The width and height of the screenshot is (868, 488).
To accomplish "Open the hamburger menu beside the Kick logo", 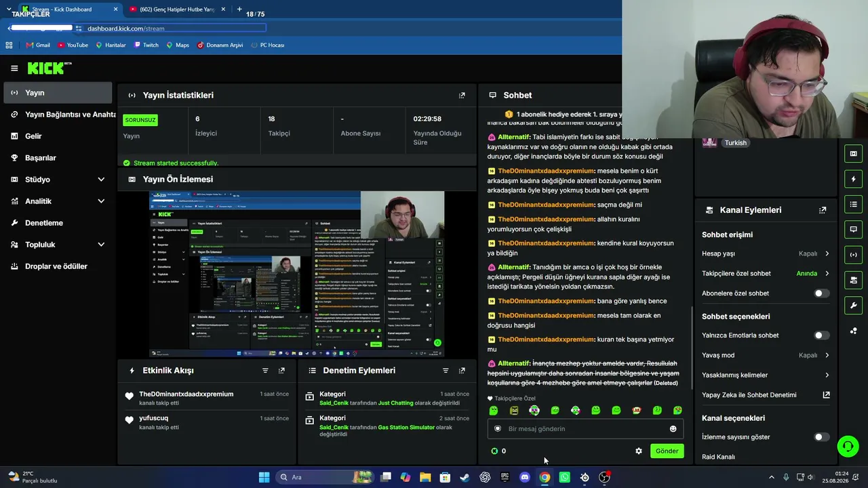I will [14, 68].
